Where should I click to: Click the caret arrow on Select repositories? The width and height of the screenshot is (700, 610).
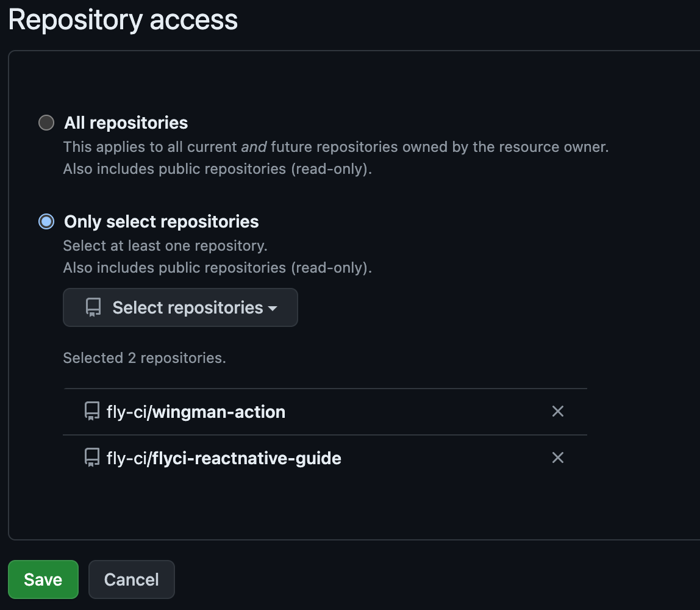[x=273, y=309]
